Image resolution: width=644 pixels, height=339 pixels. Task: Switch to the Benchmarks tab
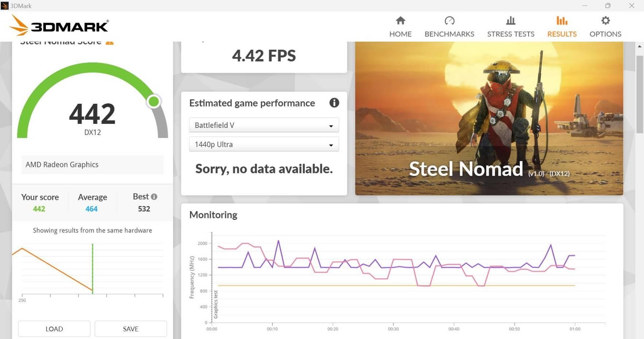click(x=449, y=26)
